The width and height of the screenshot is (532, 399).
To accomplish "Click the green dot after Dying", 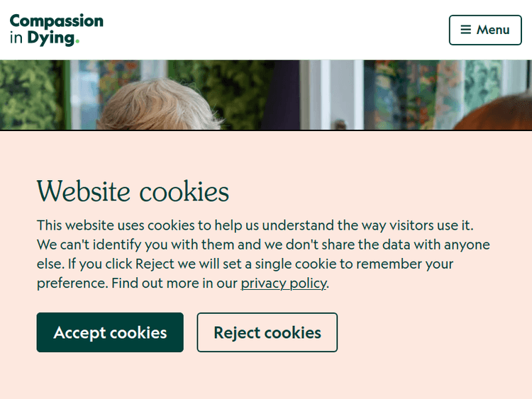I will [x=77, y=42].
